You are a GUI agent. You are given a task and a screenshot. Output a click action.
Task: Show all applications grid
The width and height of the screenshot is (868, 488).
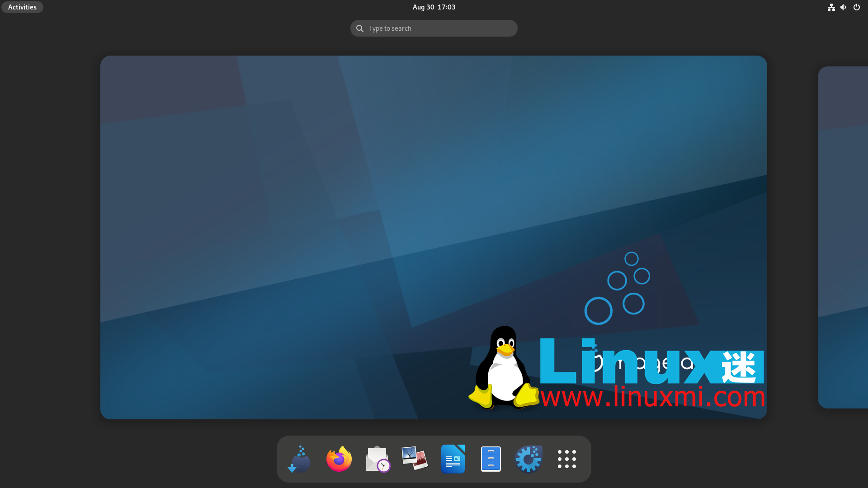[x=567, y=459]
